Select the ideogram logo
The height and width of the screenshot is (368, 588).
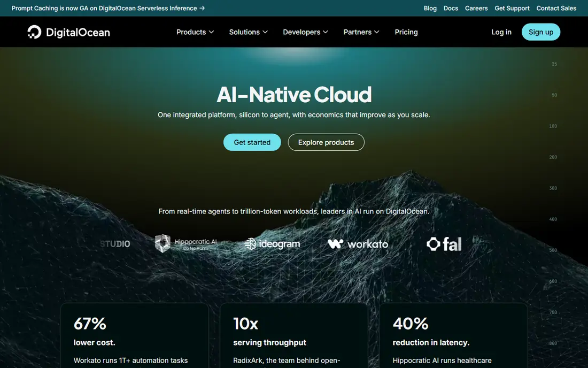pyautogui.click(x=272, y=244)
